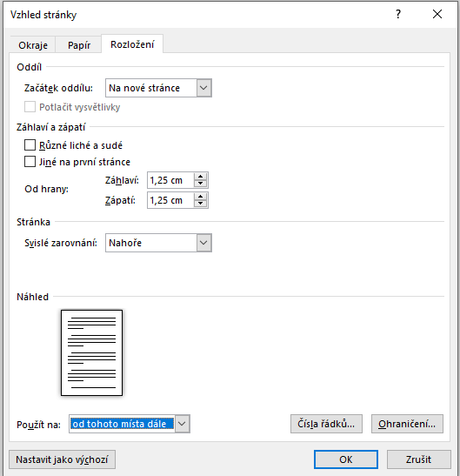Increase Zápatí distance with up arrow
The width and height of the screenshot is (460, 476).
pyautogui.click(x=200, y=197)
